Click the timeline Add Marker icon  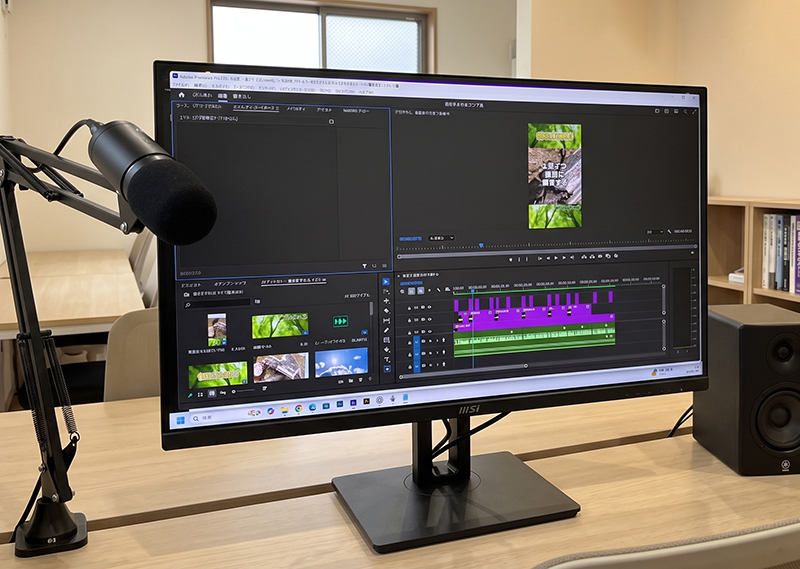point(430,290)
